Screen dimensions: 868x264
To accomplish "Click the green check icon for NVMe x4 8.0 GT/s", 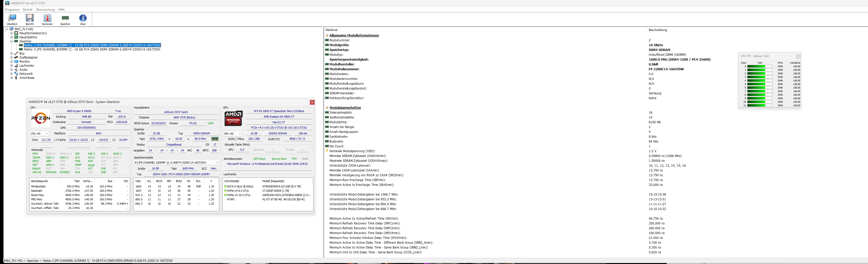I will pyautogui.click(x=225, y=191).
